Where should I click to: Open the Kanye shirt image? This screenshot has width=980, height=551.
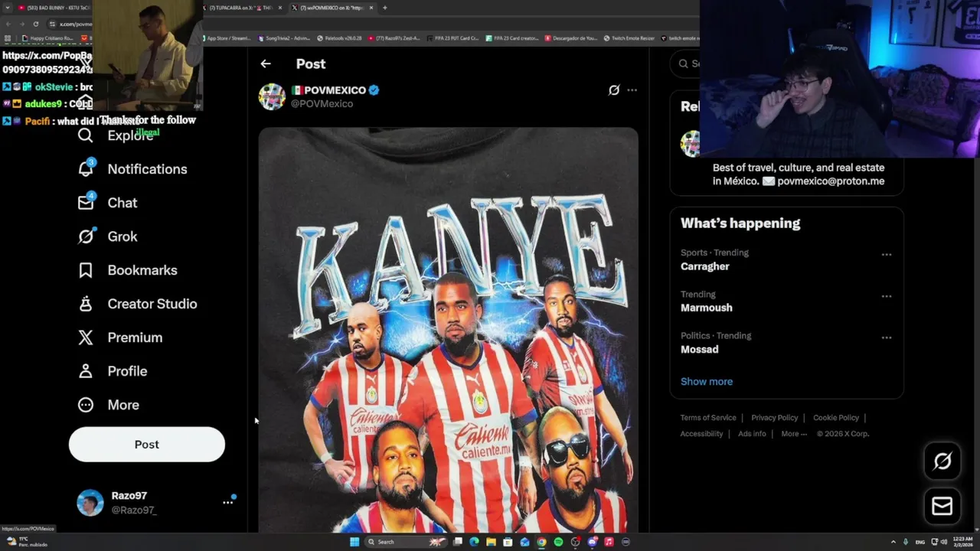pyautogui.click(x=448, y=330)
